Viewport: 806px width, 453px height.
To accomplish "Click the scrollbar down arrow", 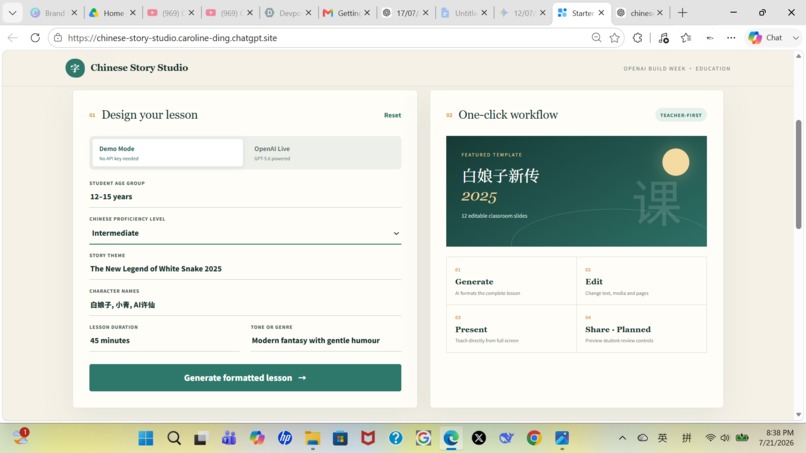I will (798, 414).
